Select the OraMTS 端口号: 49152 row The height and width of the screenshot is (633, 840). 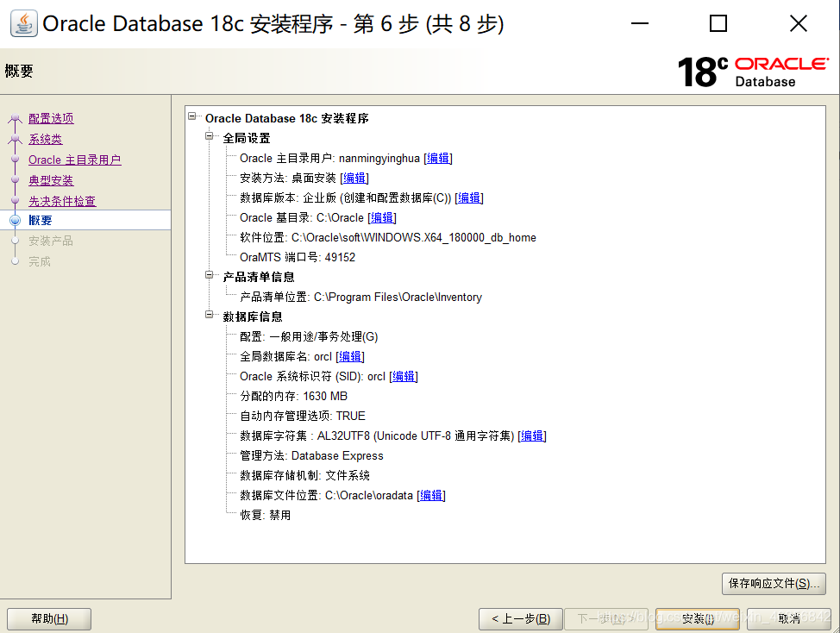298,258
